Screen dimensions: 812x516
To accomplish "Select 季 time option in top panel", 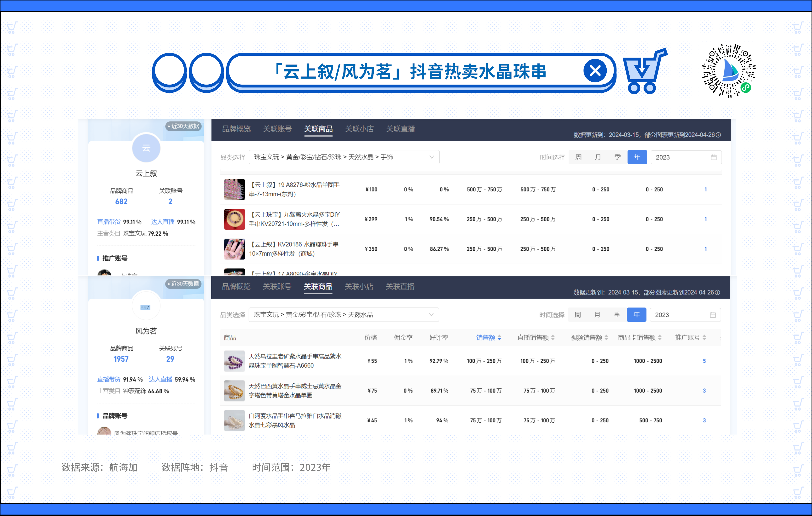I will pyautogui.click(x=617, y=157).
